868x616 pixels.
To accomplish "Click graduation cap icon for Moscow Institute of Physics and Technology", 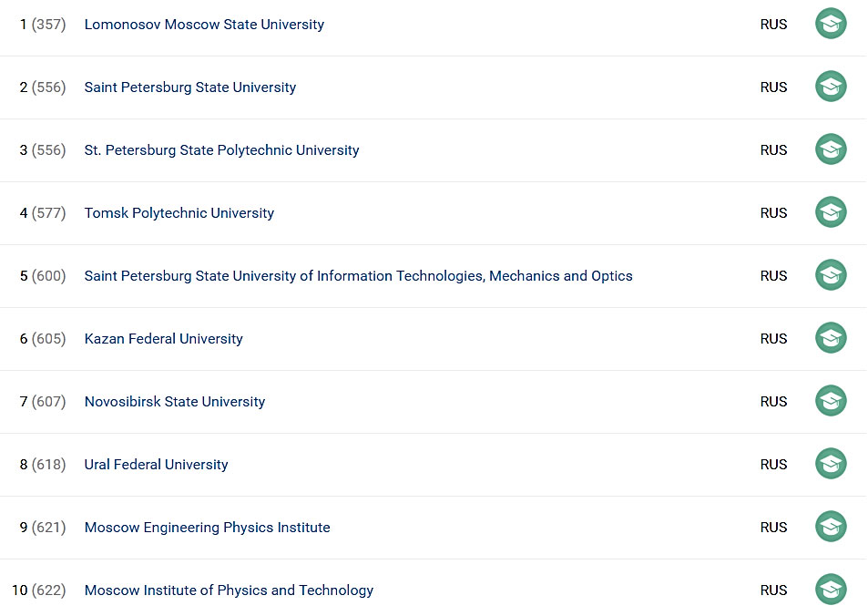I will tap(831, 590).
